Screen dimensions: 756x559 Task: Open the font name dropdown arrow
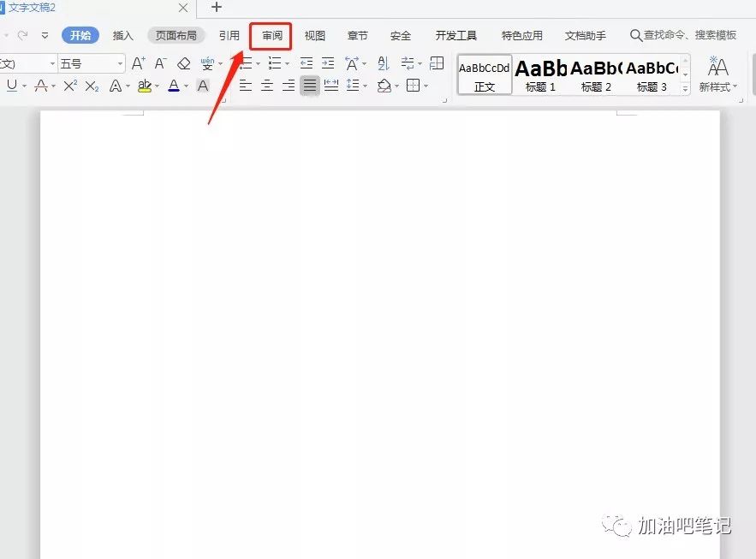[x=52, y=63]
